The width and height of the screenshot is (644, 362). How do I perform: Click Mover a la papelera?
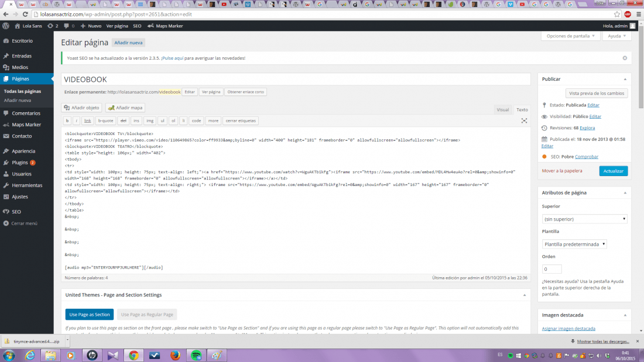562,171
